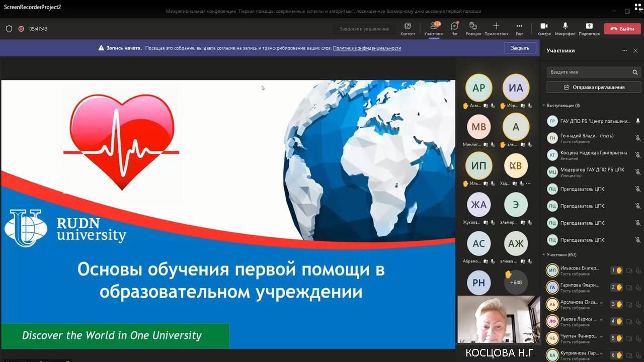
Task: Click the +648 more participants tile
Action: coord(516,282)
